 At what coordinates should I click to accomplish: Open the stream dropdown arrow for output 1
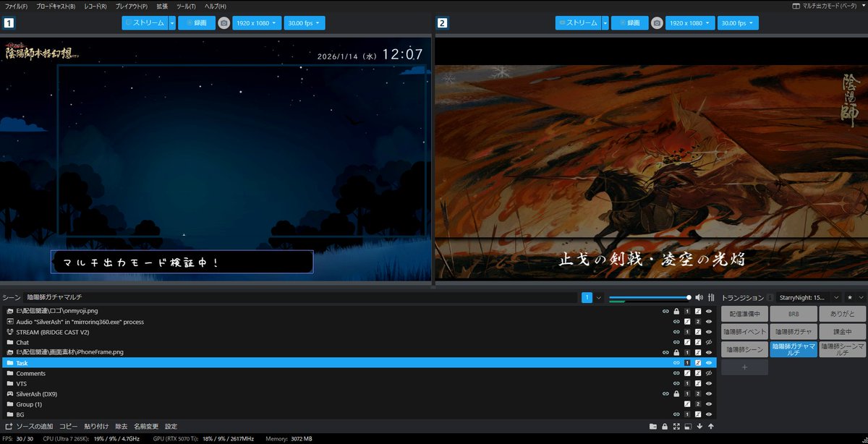[172, 23]
